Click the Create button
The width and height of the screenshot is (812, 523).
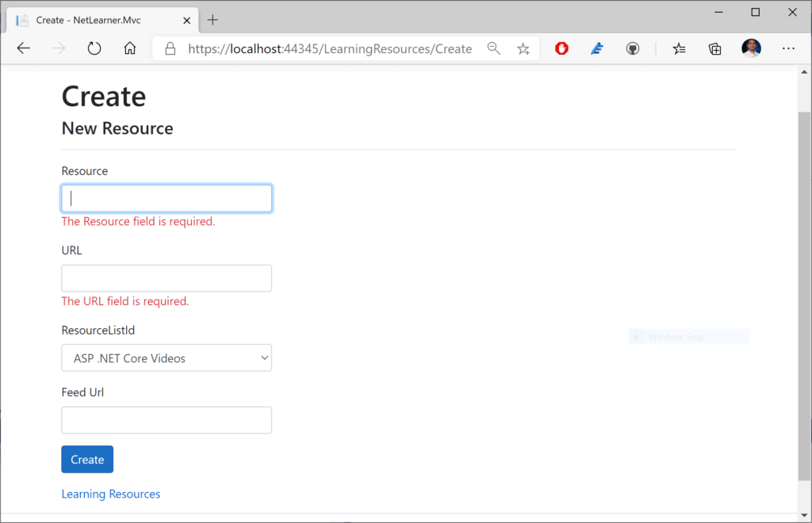86,459
